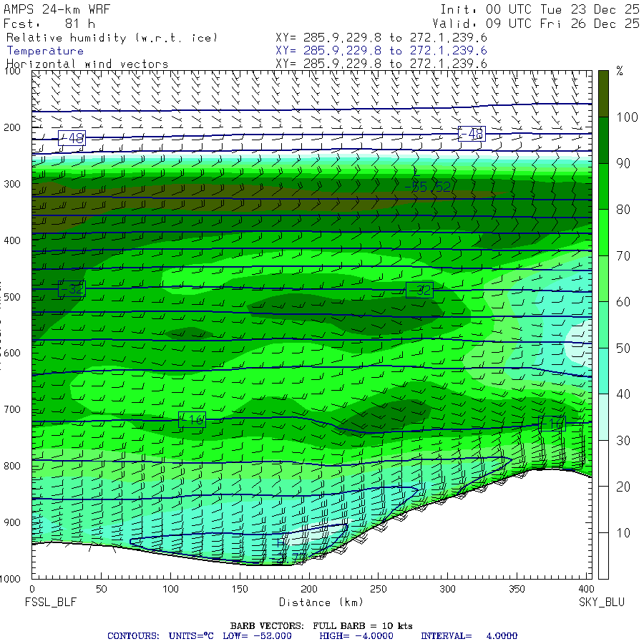The image size is (644, 644).
Task: Click the pressure axis label '900'
Action: coord(12,522)
